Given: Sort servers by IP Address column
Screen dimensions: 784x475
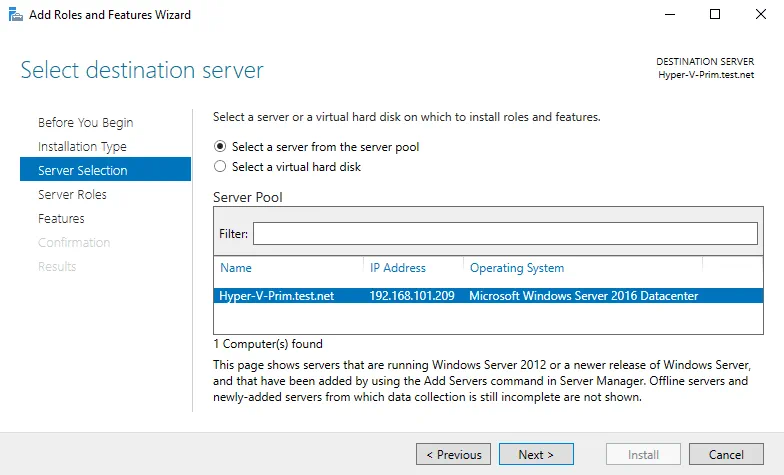Looking at the screenshot, I should [397, 268].
